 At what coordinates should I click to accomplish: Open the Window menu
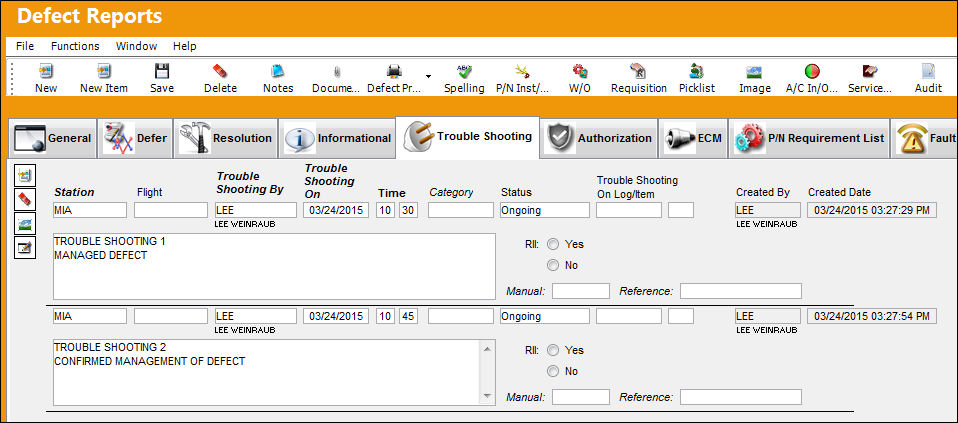(136, 46)
